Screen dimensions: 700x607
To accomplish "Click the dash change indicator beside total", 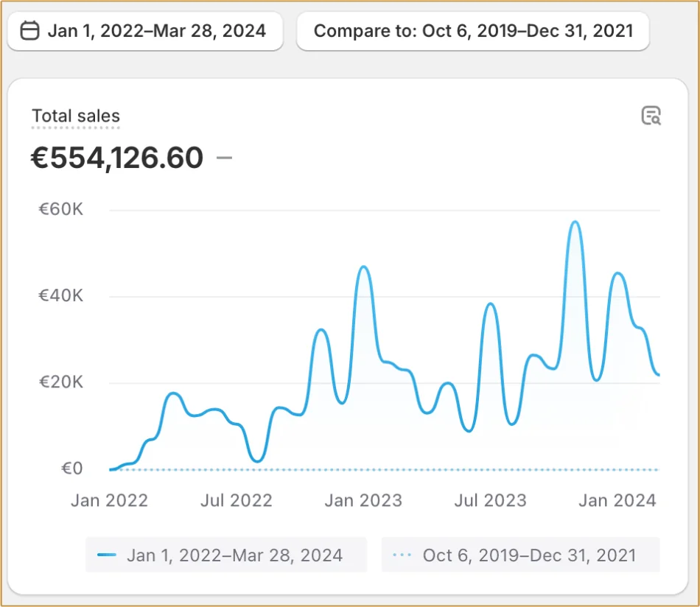I will (224, 158).
